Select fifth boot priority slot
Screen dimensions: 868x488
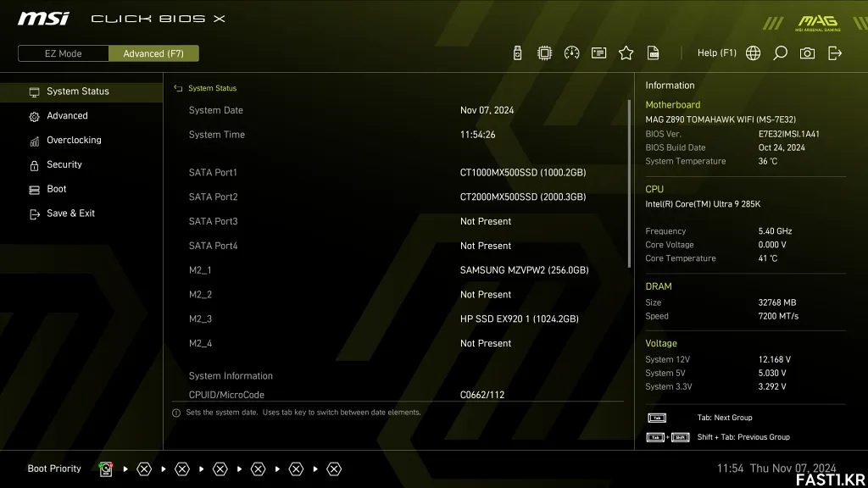point(258,469)
